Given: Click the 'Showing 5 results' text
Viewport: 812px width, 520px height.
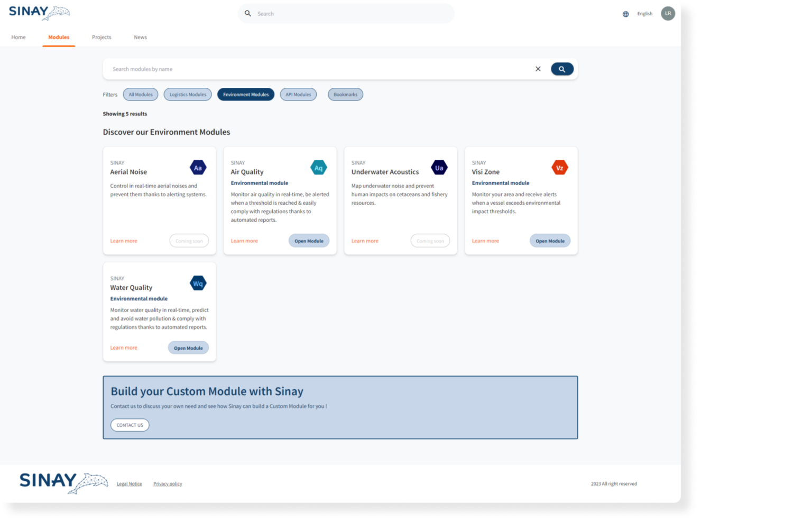Looking at the screenshot, I should tap(125, 114).
